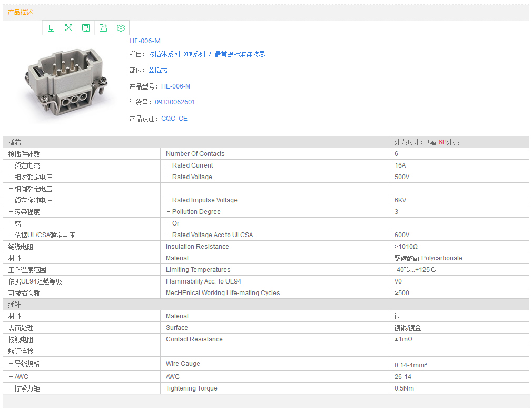Viewport: 532px width, 410px height.
Task: Click the CQC CE certification text
Action: click(x=174, y=119)
